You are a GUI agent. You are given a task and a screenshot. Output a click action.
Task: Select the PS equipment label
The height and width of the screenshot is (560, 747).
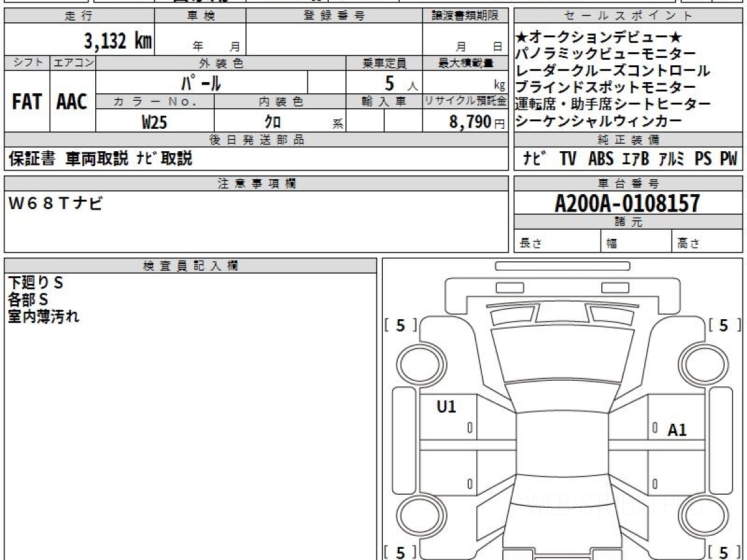point(703,159)
